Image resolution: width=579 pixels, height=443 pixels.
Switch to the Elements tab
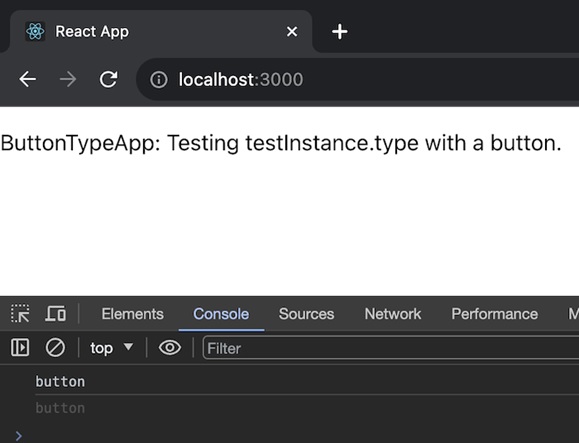coord(133,314)
